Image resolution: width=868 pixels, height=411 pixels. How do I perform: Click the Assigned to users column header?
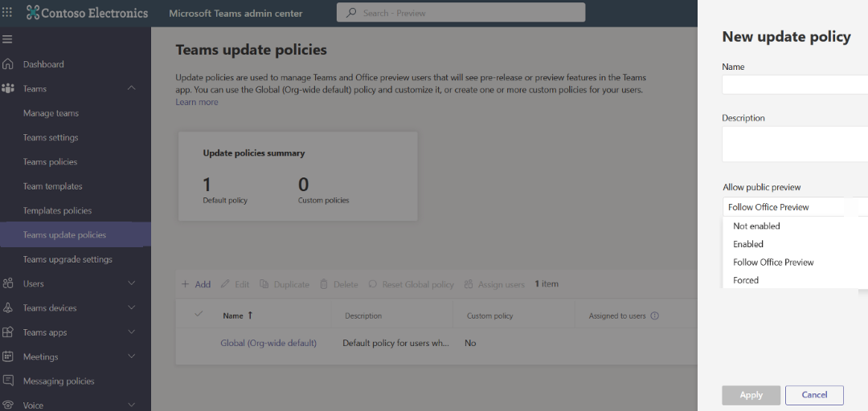coord(617,315)
